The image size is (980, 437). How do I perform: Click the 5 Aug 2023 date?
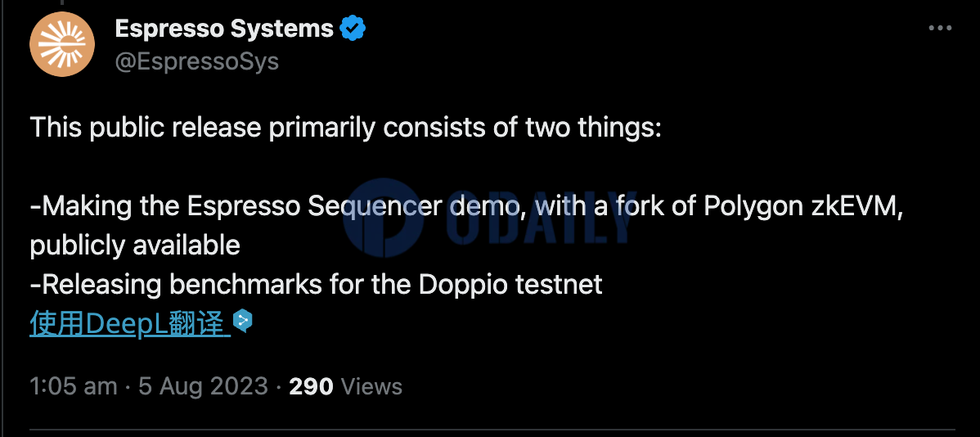click(204, 386)
